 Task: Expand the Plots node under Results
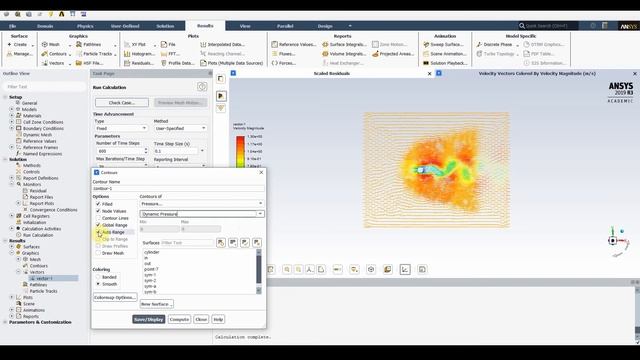[12, 297]
